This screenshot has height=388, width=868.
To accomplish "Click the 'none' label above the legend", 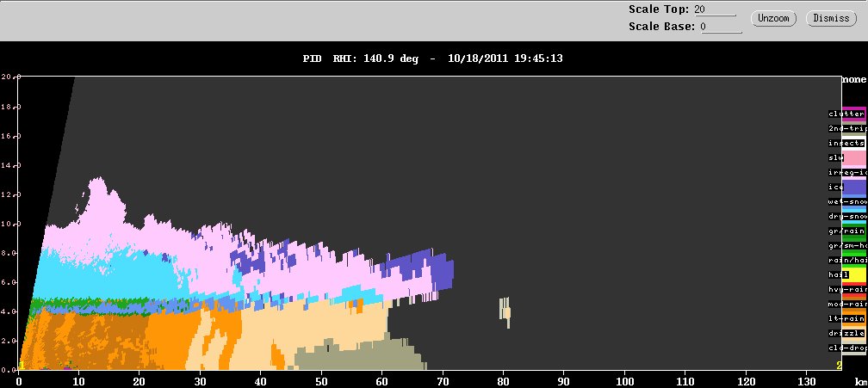I will click(854, 80).
